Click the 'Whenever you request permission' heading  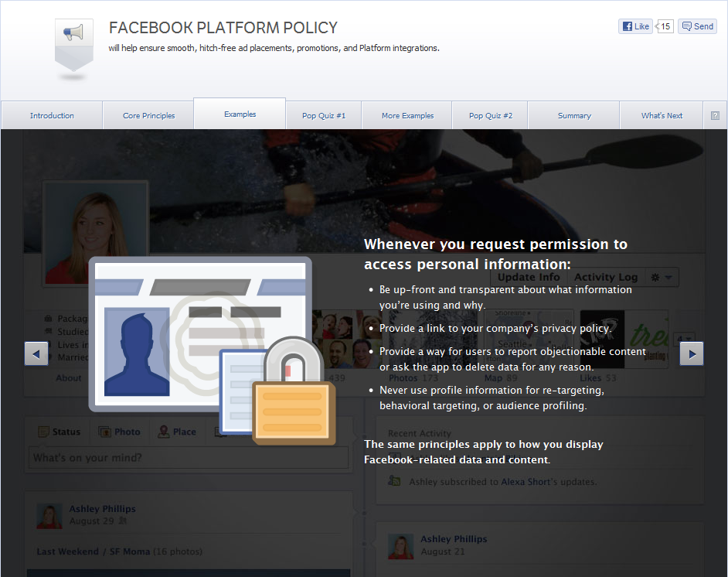tap(495, 254)
